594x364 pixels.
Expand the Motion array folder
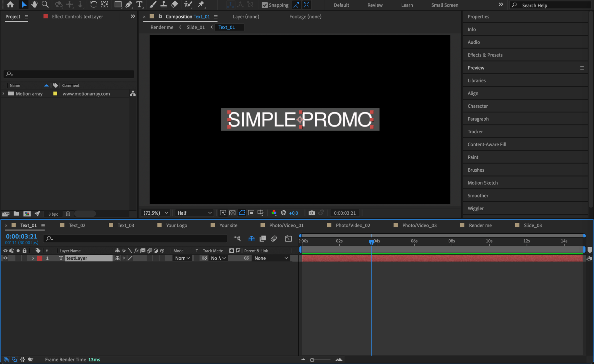(x=3, y=94)
